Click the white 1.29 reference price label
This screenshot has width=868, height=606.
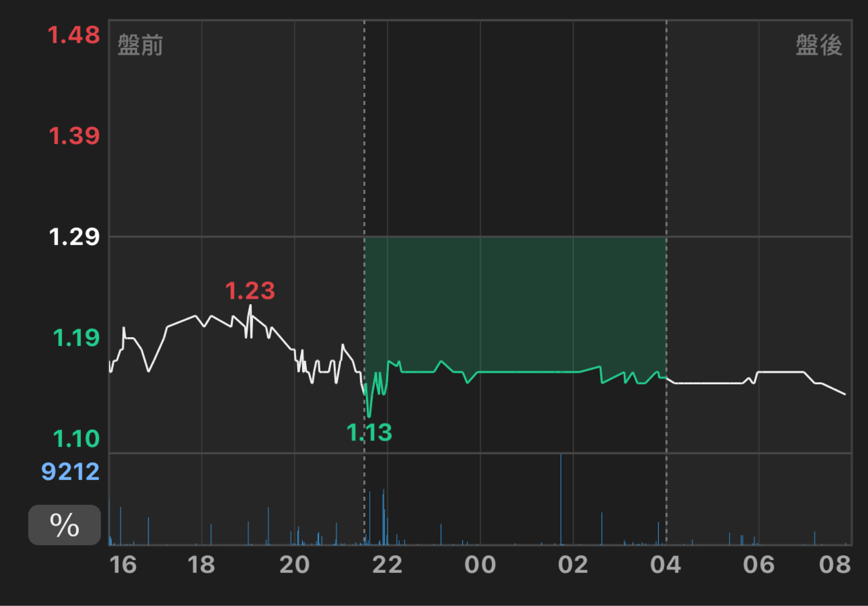pos(75,237)
